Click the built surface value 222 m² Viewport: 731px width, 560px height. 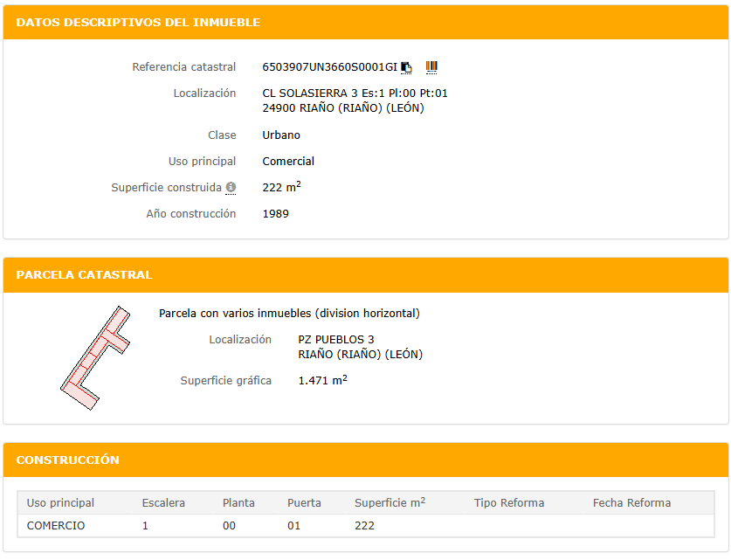tap(281, 187)
